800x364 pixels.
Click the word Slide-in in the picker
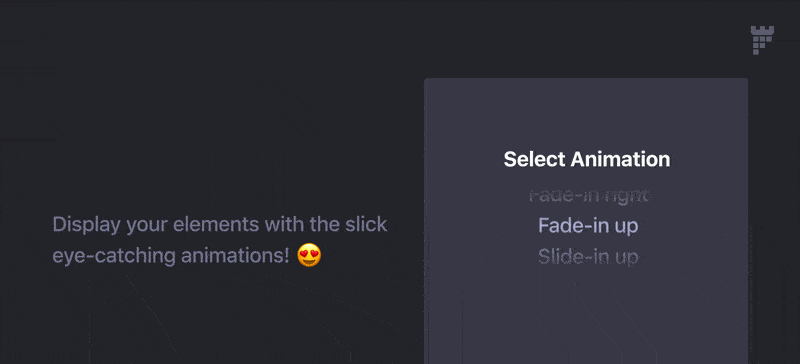567,257
